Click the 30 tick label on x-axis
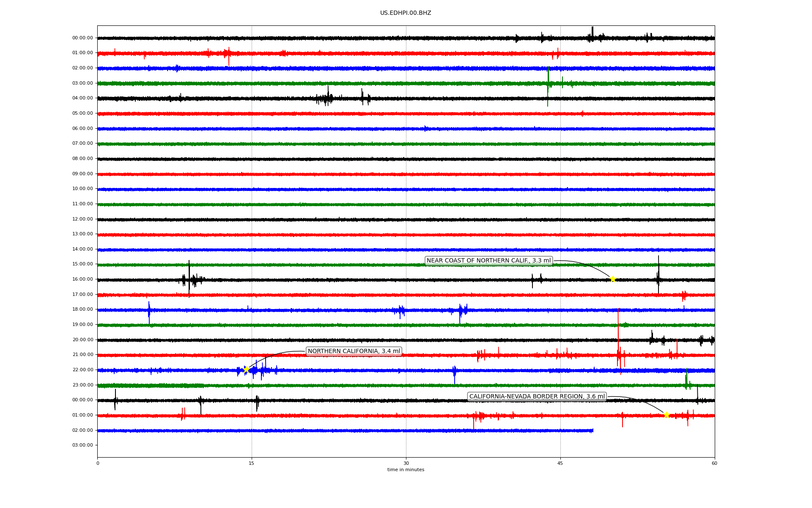The width and height of the screenshot is (812, 508). [406, 463]
